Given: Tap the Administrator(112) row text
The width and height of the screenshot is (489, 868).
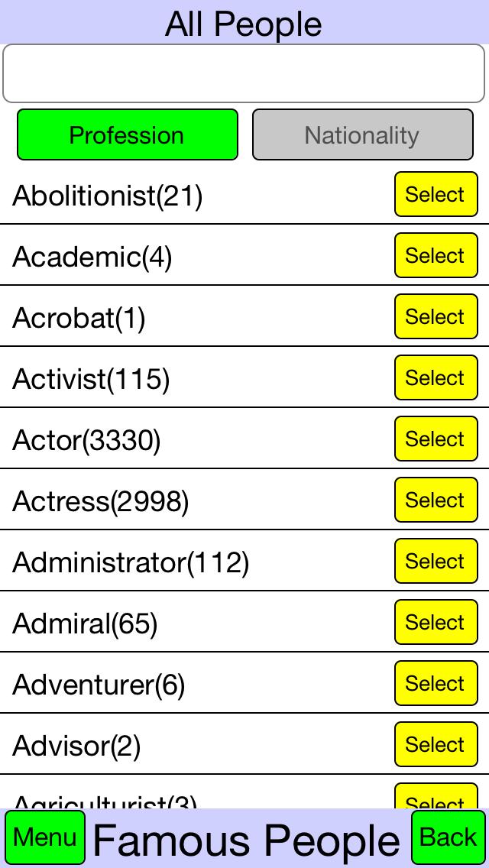Looking at the screenshot, I should (131, 563).
